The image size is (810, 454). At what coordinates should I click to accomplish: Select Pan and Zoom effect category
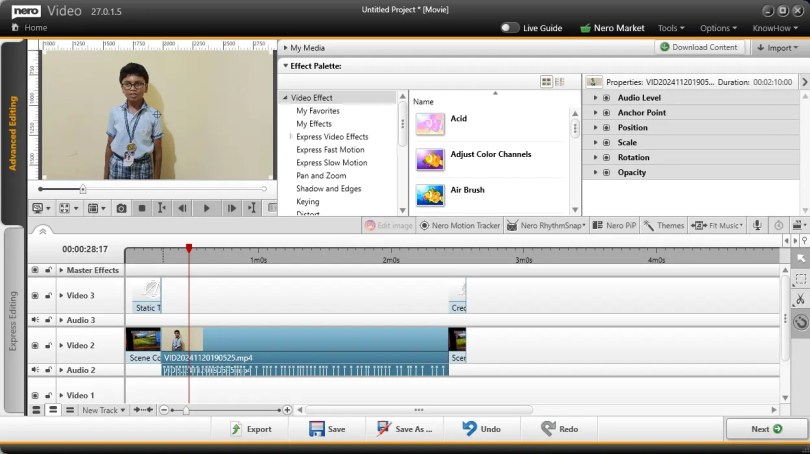pos(321,176)
